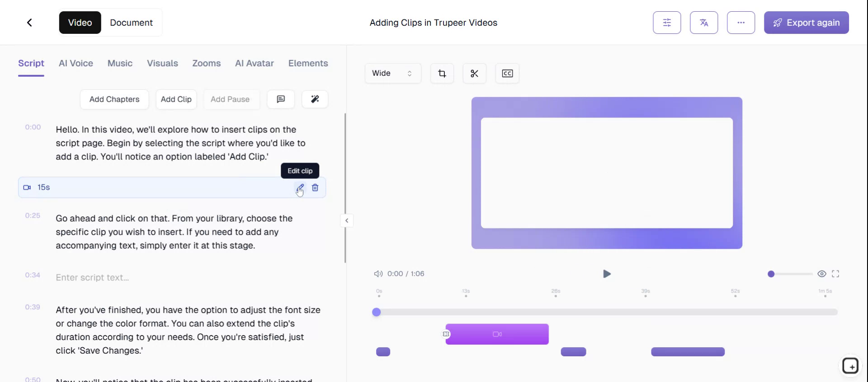
Task: Play the video
Action: pos(607,274)
